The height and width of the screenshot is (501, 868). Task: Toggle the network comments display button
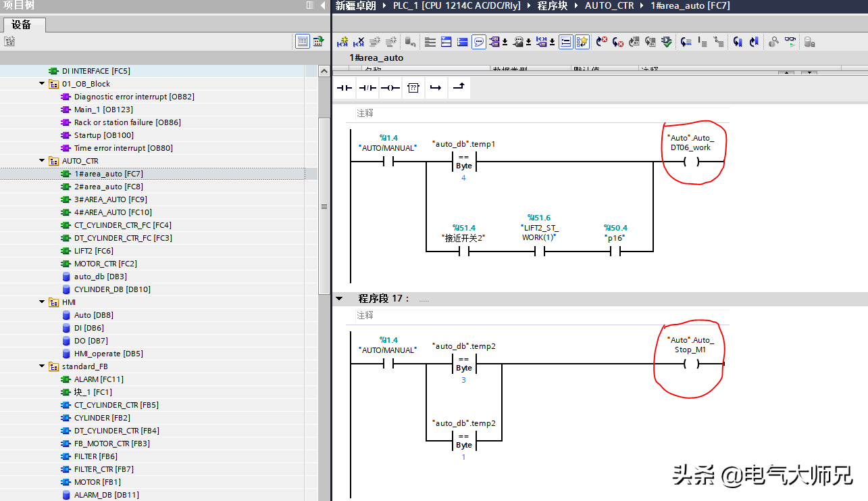(x=478, y=42)
